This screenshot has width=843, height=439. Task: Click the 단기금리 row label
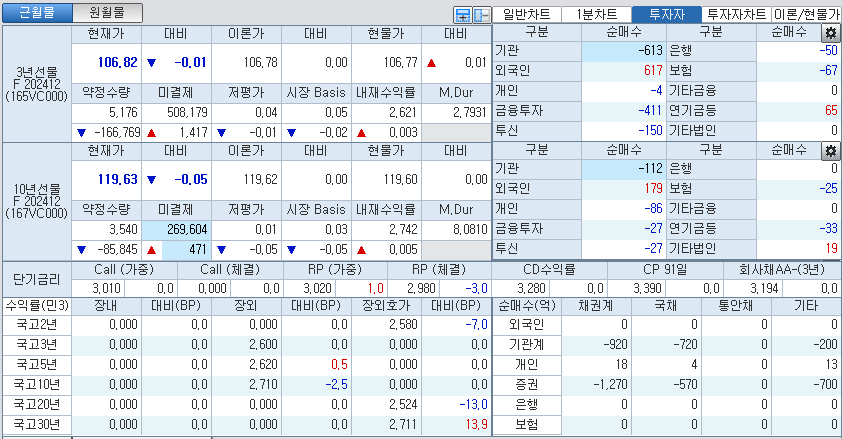tap(37, 279)
